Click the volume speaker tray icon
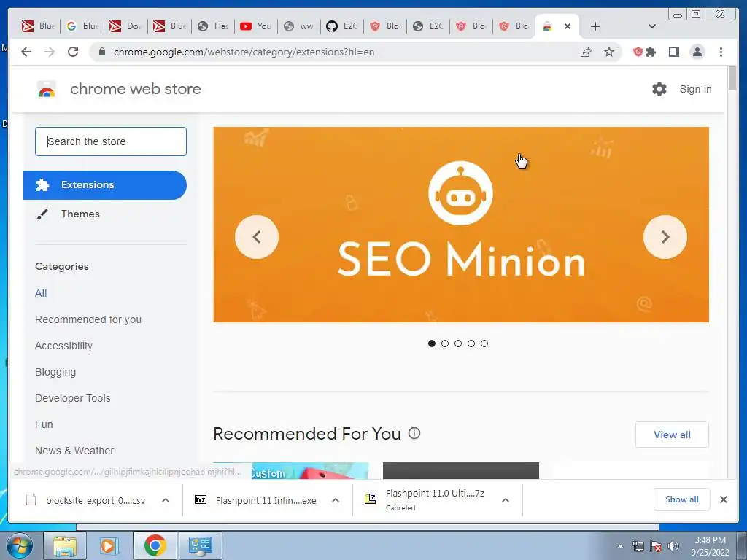 pyautogui.click(x=673, y=546)
